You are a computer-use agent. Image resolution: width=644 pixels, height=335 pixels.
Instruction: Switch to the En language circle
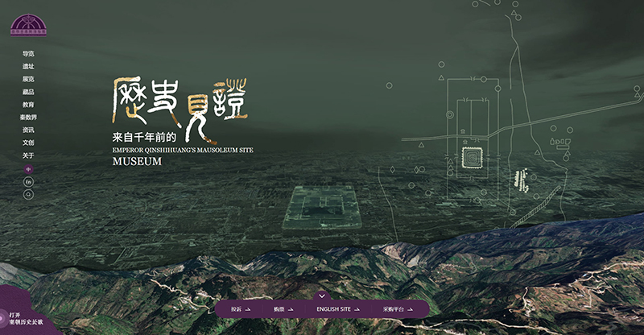[28, 182]
